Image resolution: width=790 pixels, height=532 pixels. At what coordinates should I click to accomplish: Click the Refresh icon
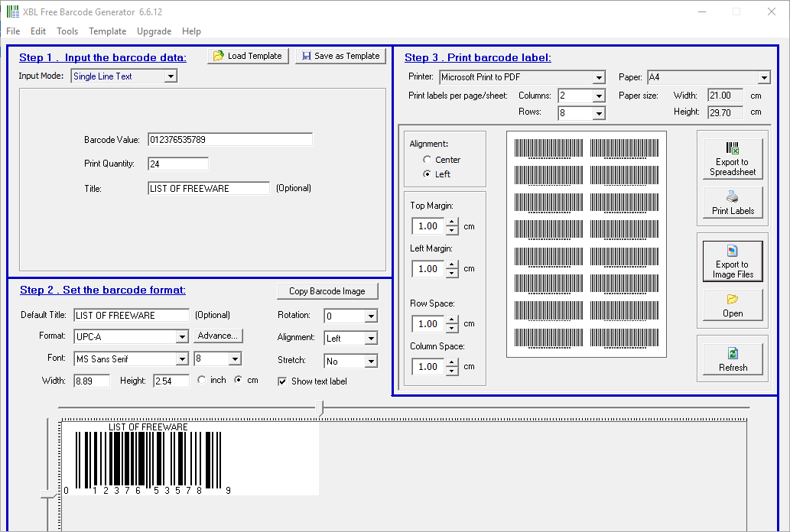point(733,353)
